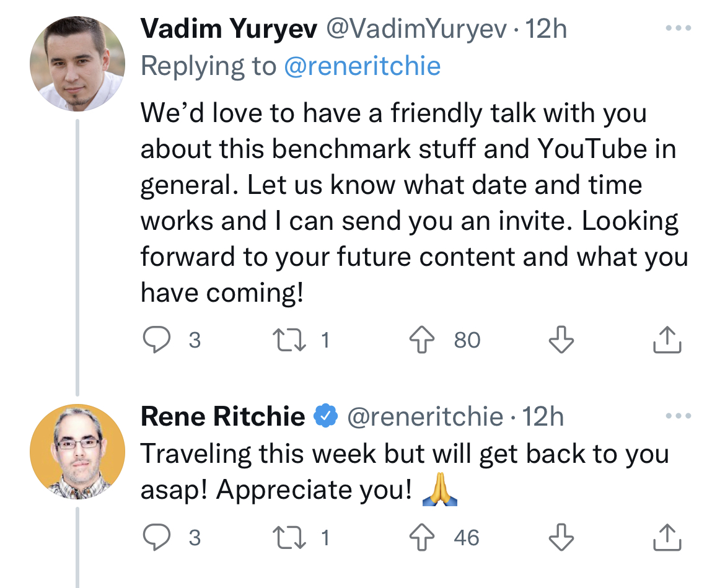Image resolution: width=725 pixels, height=588 pixels.
Task: Click the @VadimYuryev handle
Action: [416, 29]
